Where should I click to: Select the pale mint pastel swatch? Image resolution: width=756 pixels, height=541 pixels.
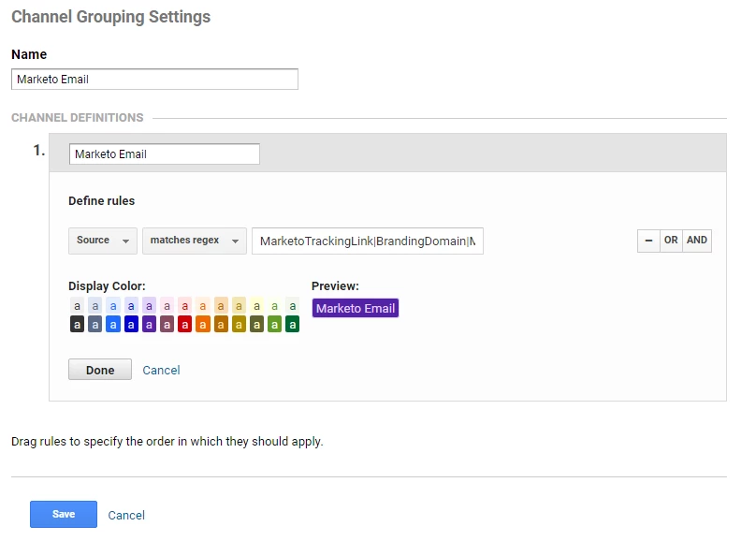tap(292, 306)
